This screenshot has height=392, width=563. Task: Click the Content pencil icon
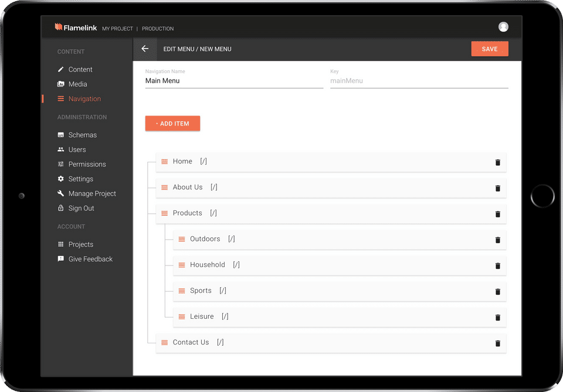tap(60, 69)
